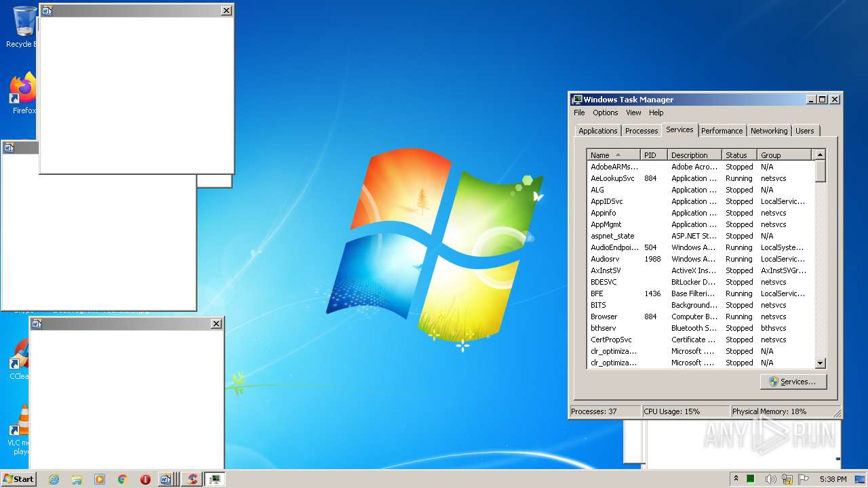The height and width of the screenshot is (488, 868).
Task: Click the services list scrollbar thumb
Action: tap(820, 171)
